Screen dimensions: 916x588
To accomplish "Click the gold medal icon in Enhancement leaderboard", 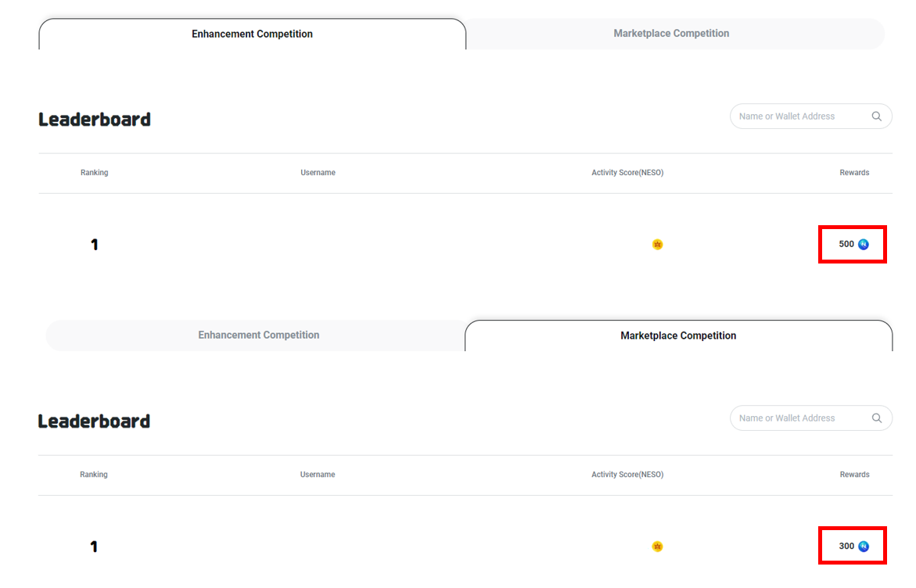I will point(657,245).
